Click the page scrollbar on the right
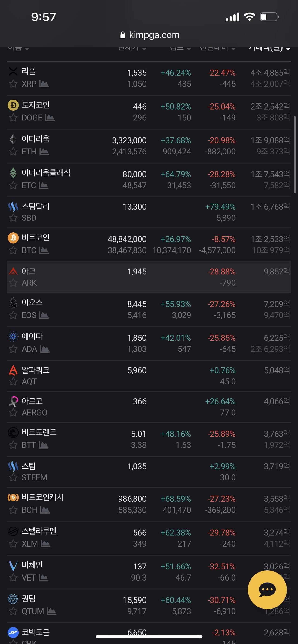The width and height of the screenshot is (298, 644). (x=295, y=155)
